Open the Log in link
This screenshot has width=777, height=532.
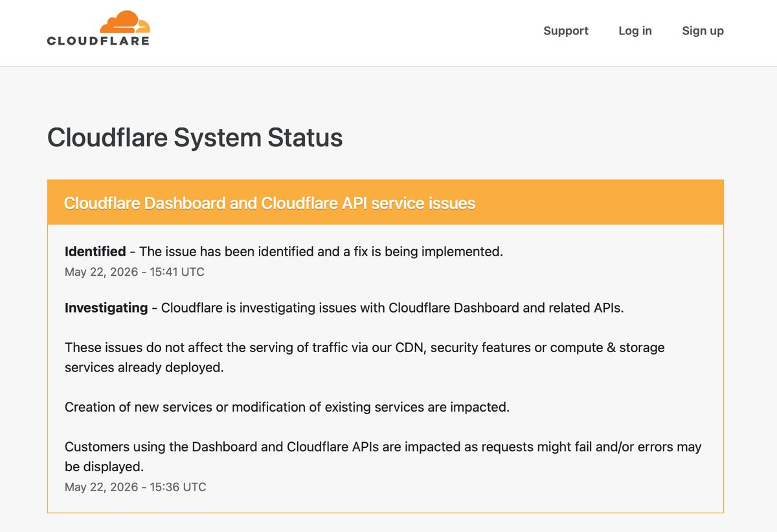coord(635,30)
